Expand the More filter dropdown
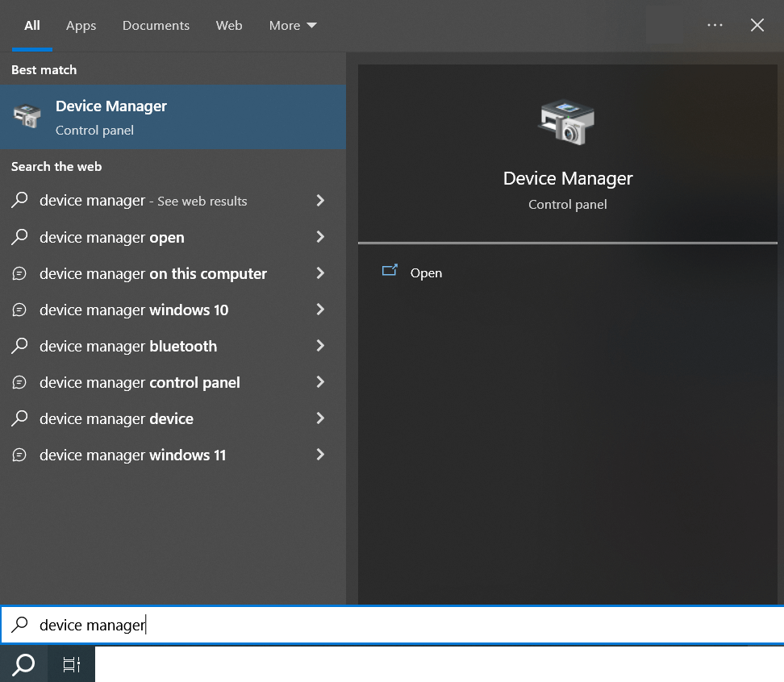Screen dimensions: 784x682 tap(293, 26)
